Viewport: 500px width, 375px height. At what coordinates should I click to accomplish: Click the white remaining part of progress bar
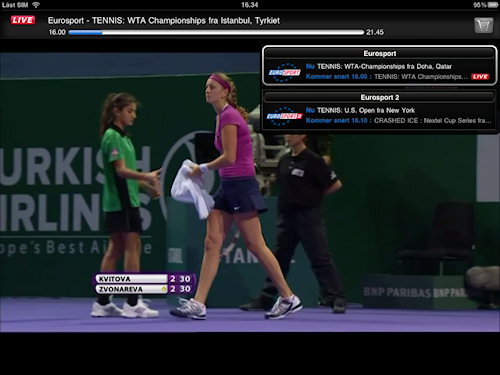tap(233, 32)
